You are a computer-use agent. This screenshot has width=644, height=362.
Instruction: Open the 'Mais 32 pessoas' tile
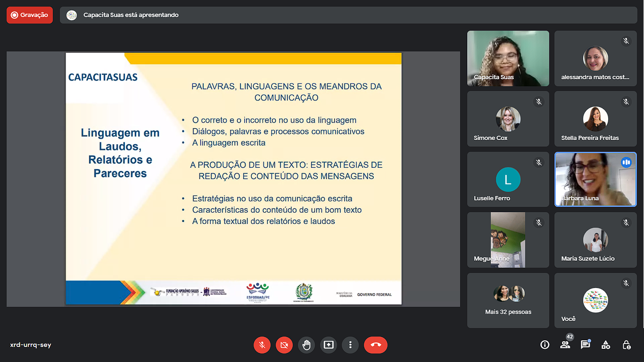point(508,300)
